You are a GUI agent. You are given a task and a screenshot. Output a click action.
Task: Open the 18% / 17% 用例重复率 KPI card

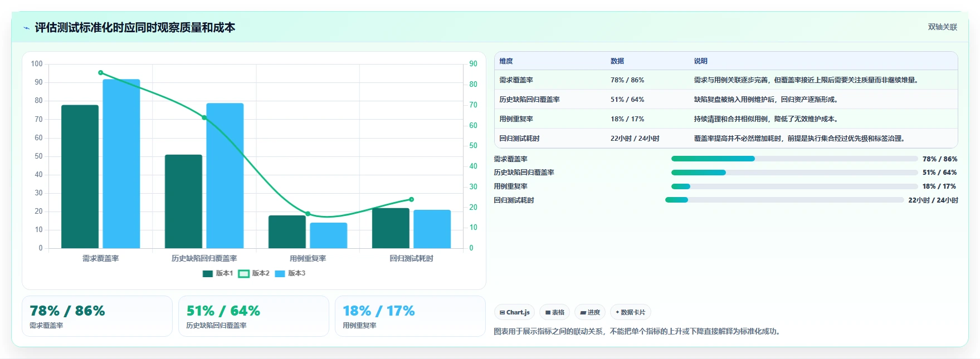pos(410,316)
